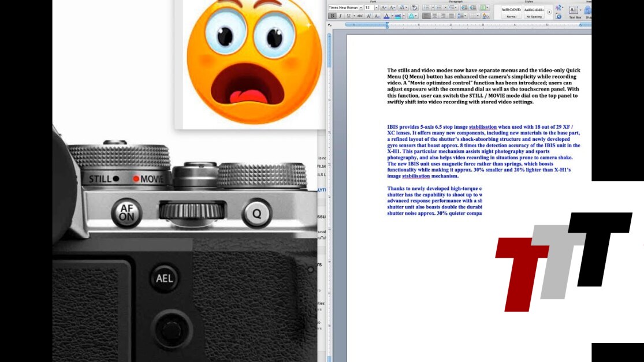This screenshot has height=362, width=644.
Task: Insert a Text Box
Action: pos(574,12)
